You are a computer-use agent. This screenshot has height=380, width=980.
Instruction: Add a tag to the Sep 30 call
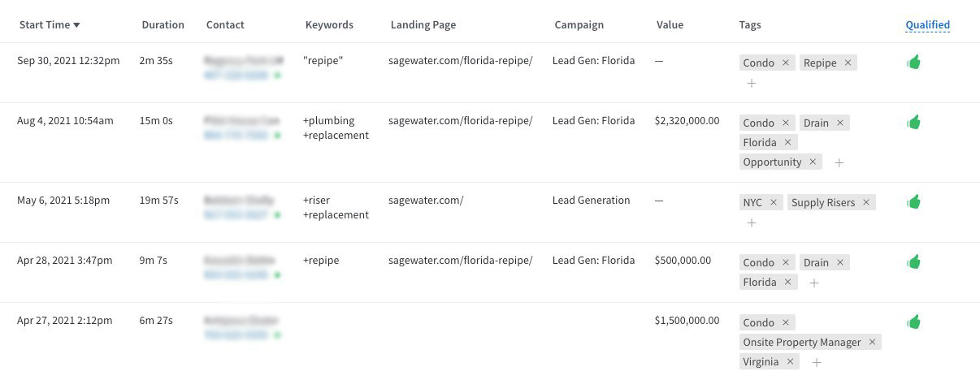(x=752, y=83)
